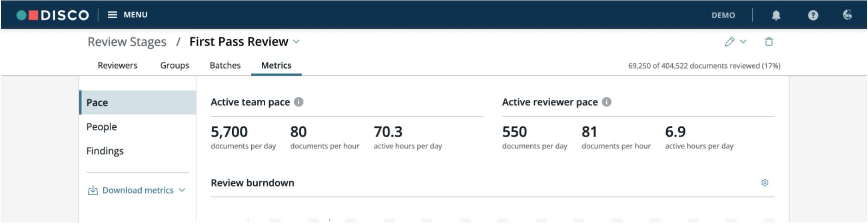Open the hamburger MENU

(x=128, y=15)
